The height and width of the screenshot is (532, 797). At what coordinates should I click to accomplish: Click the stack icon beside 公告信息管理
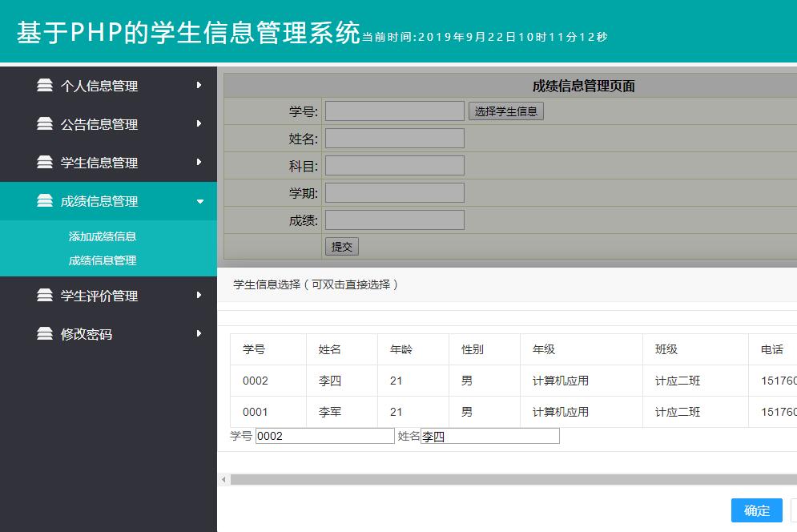point(45,123)
